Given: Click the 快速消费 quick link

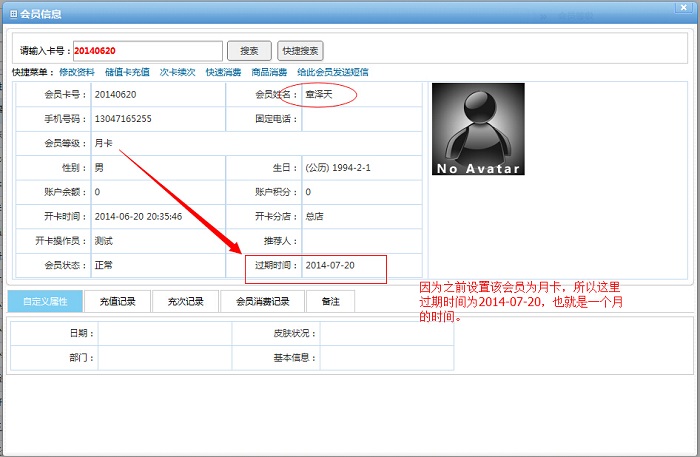Looking at the screenshot, I should [223, 72].
